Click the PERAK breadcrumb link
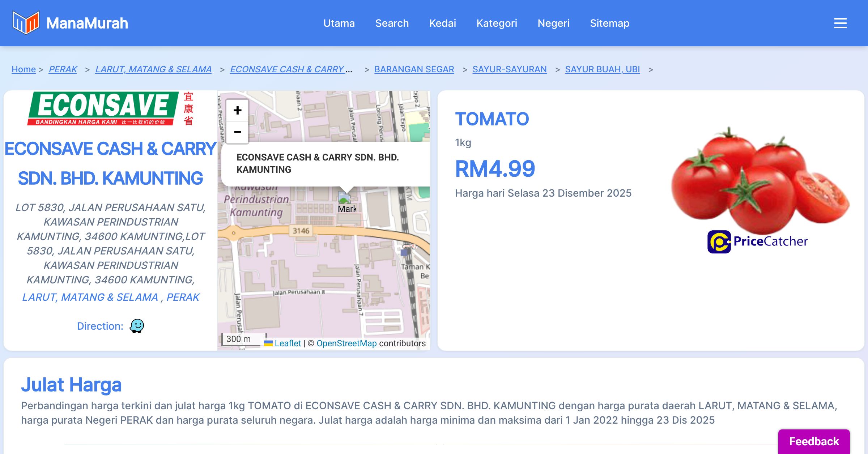This screenshot has height=454, width=868. click(x=63, y=69)
